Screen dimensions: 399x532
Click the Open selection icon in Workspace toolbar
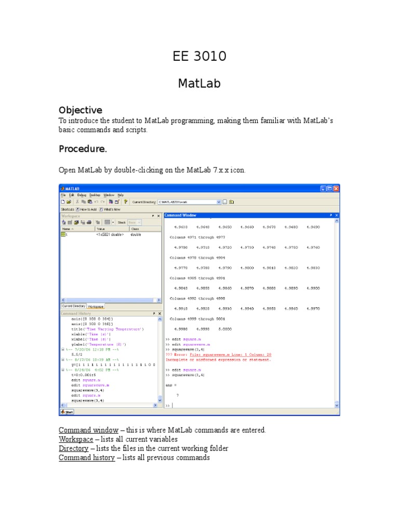tap(70, 222)
